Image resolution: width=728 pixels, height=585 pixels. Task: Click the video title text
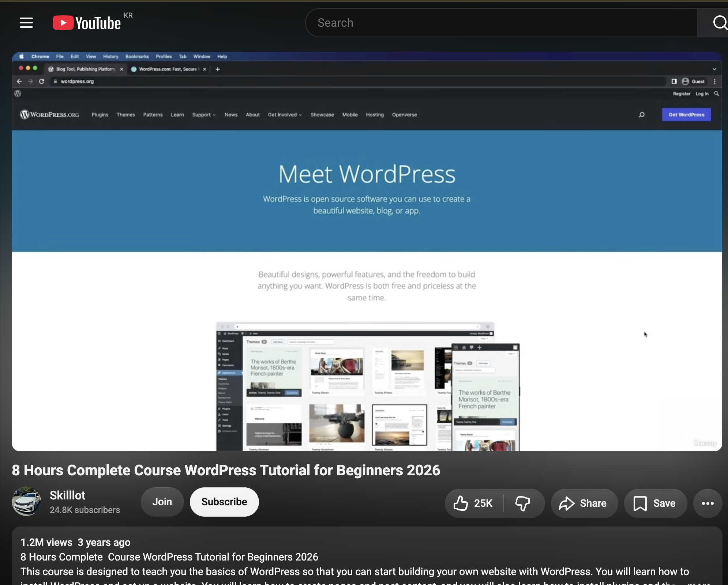pyautogui.click(x=226, y=470)
